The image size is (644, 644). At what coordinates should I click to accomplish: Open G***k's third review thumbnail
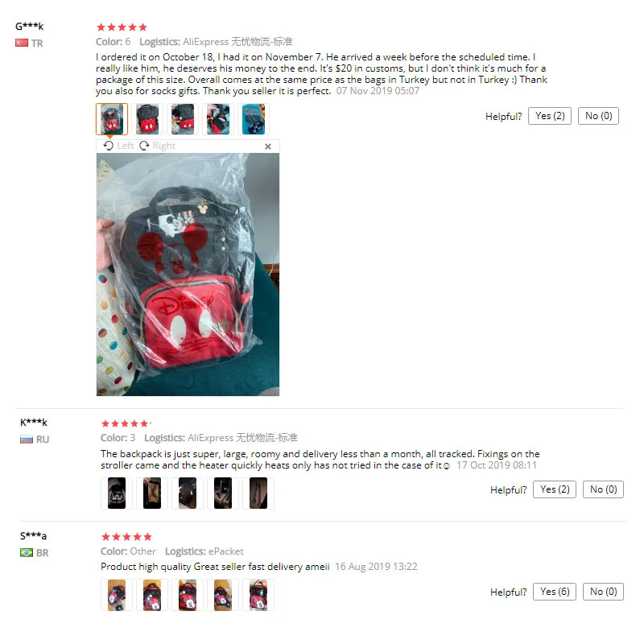(183, 119)
